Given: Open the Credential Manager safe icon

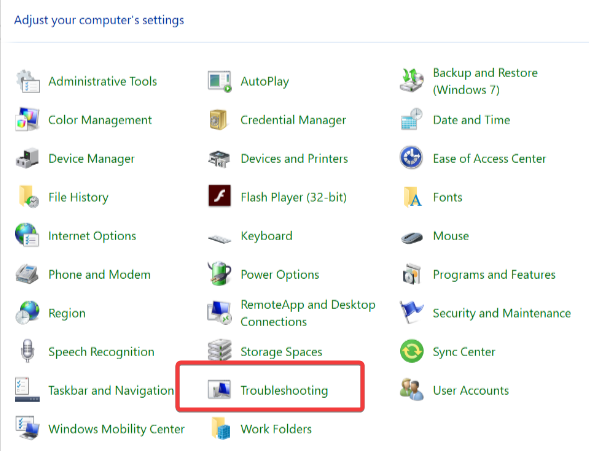Looking at the screenshot, I should point(219,119).
